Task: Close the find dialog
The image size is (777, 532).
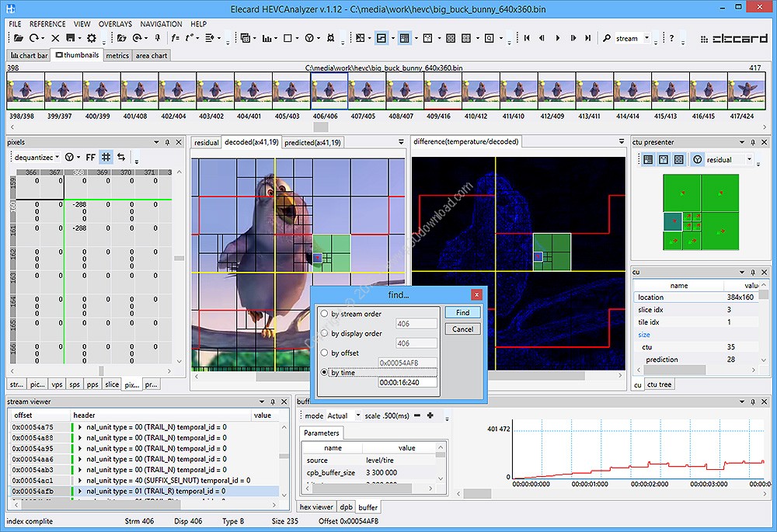Action: tap(476, 294)
